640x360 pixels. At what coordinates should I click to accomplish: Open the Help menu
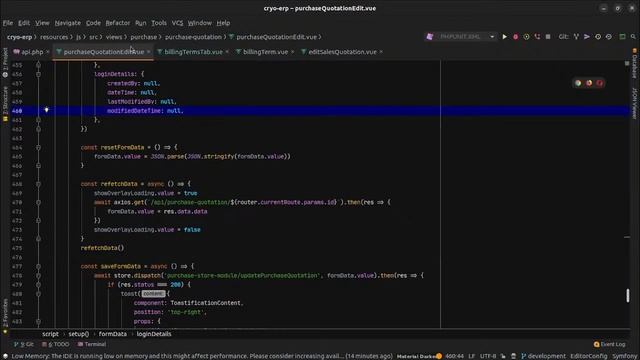tap(223, 23)
